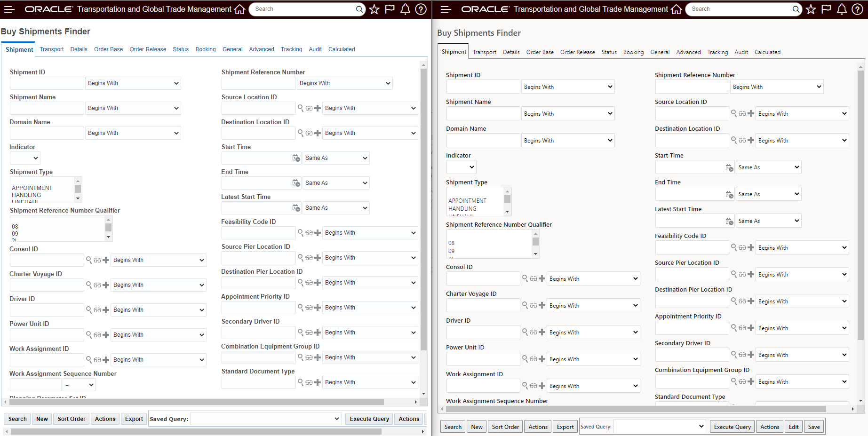
Task: Expand Shipment ID operator dropdown in left window
Action: click(133, 83)
